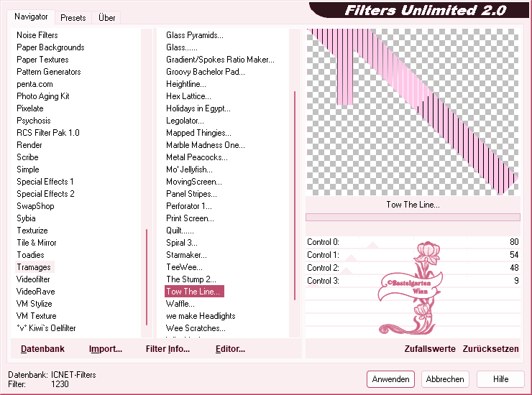Select Pattern Generators category
Screen dimensions: 532x395
click(x=49, y=72)
